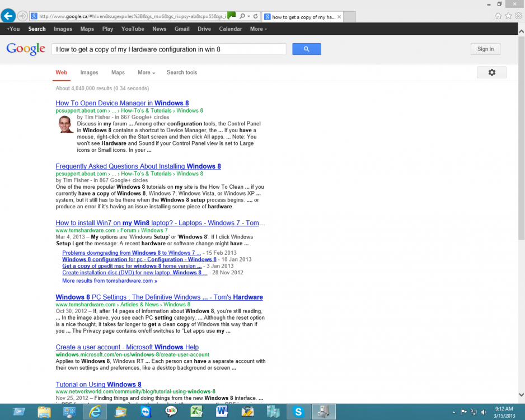Go back using the browser back arrow
The width and height of the screenshot is (525, 420).
8,16
